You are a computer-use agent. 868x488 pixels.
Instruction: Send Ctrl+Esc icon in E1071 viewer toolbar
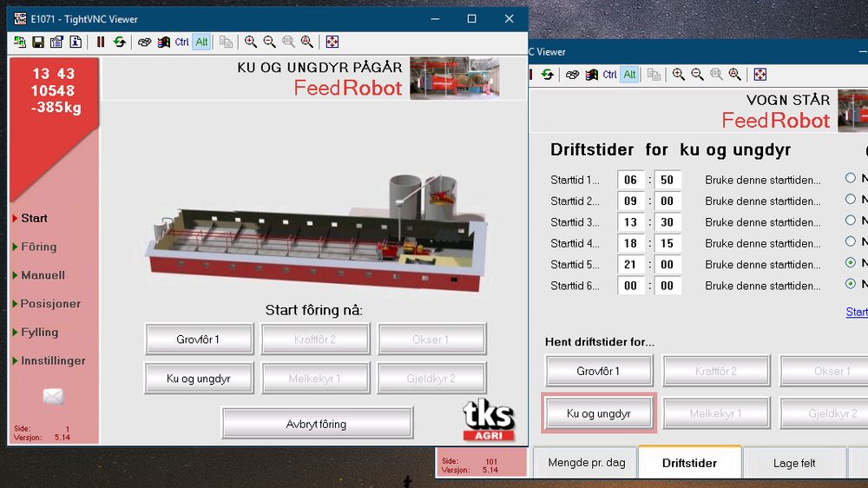coord(163,42)
